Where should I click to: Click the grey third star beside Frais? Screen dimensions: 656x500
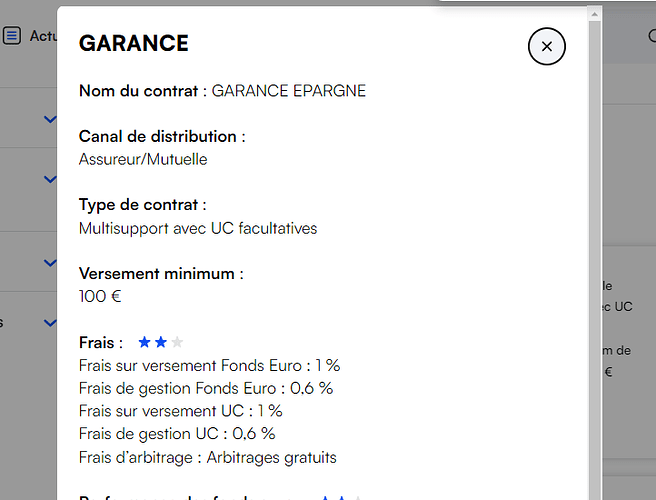pyautogui.click(x=177, y=342)
